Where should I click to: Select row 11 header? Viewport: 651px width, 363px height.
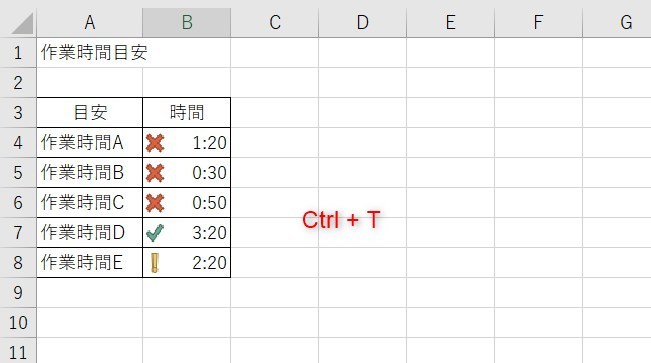(18, 351)
